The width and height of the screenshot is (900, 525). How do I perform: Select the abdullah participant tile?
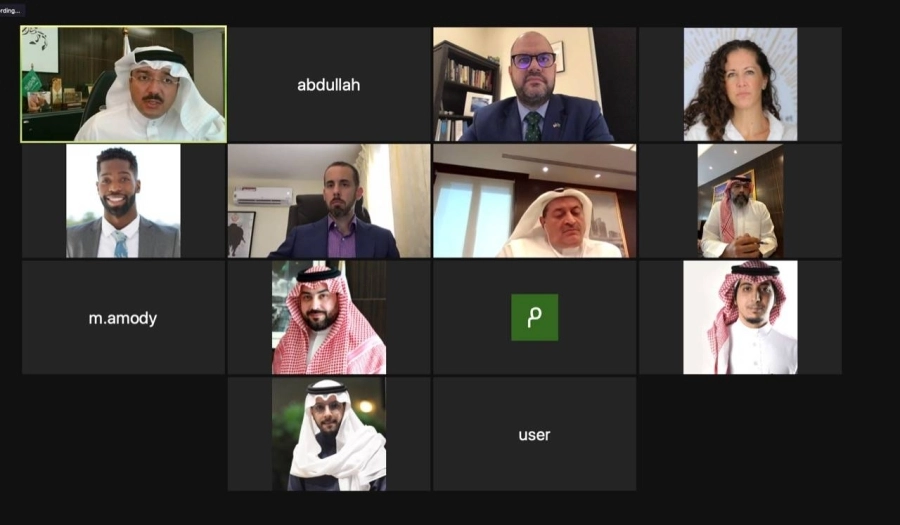[329, 84]
